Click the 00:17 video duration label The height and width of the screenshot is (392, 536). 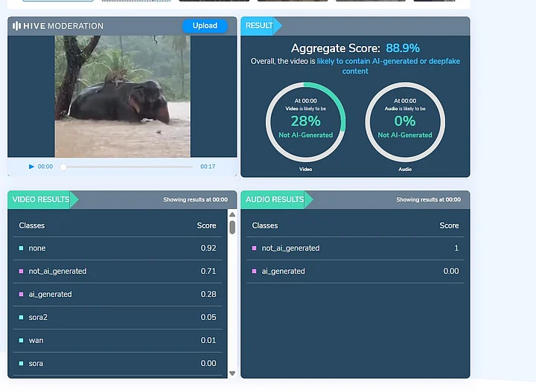click(x=208, y=167)
